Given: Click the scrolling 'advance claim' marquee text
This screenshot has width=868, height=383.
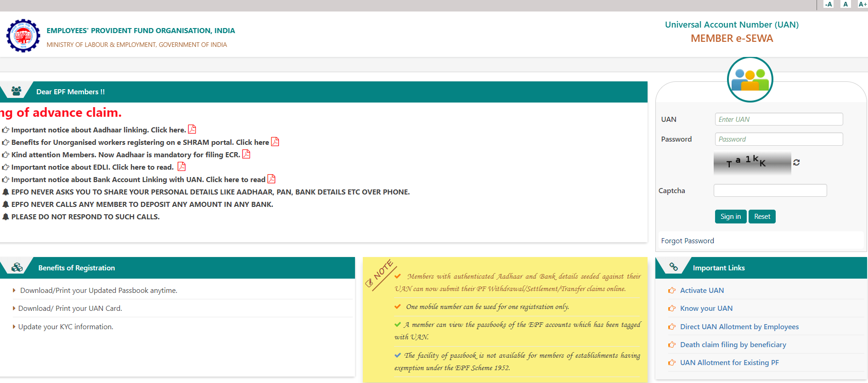Looking at the screenshot, I should coord(61,113).
